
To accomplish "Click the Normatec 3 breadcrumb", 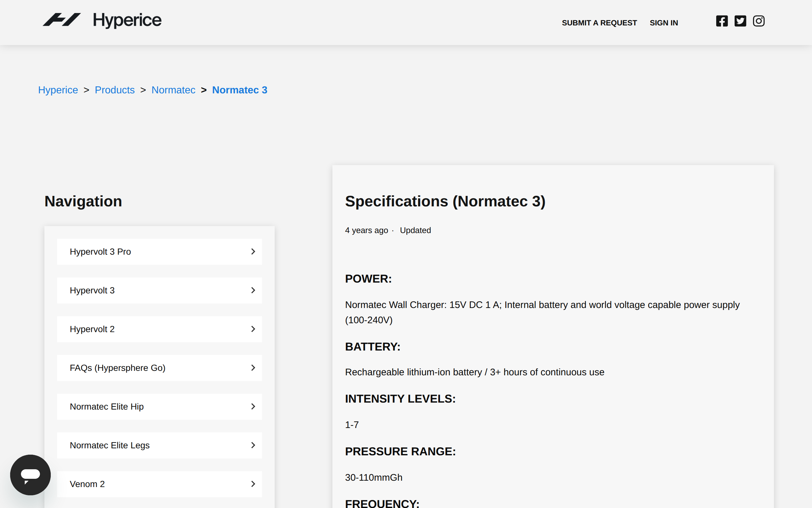I will (x=239, y=90).
